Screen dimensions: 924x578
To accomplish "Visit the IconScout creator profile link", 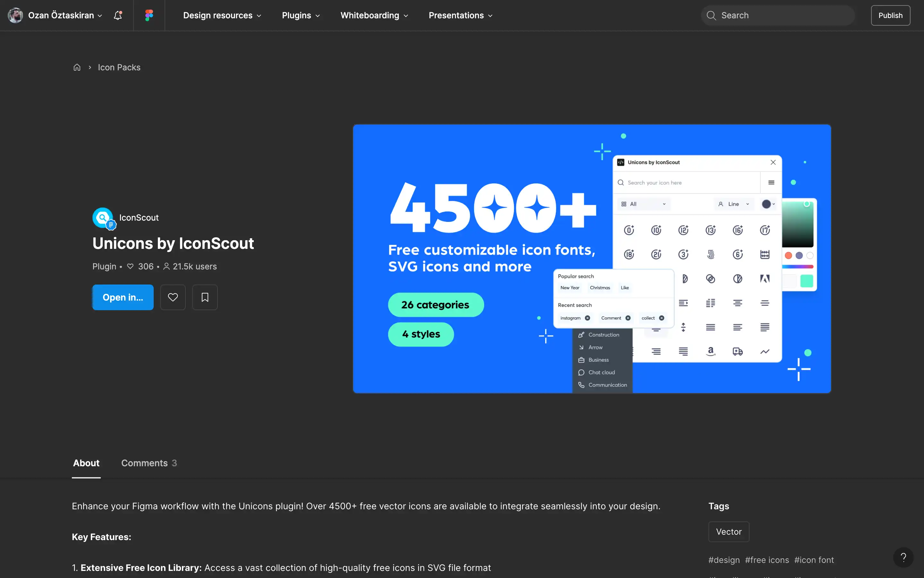I will click(x=139, y=217).
